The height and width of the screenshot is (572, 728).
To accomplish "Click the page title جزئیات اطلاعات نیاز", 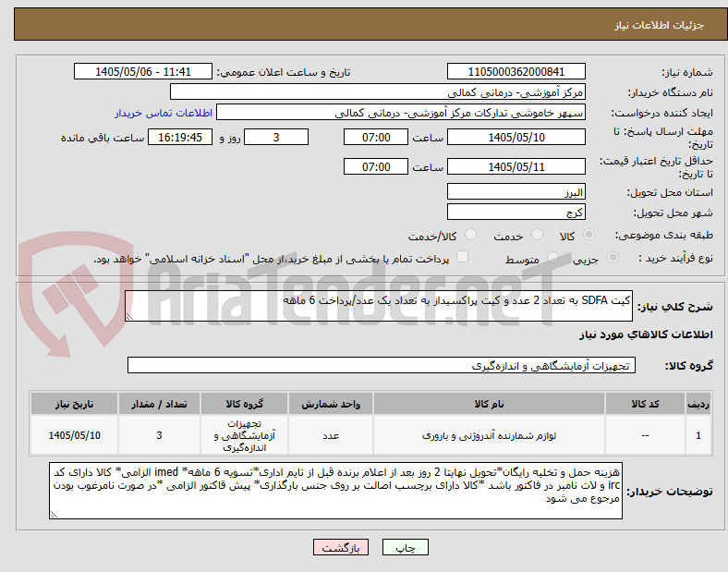I will [x=660, y=25].
